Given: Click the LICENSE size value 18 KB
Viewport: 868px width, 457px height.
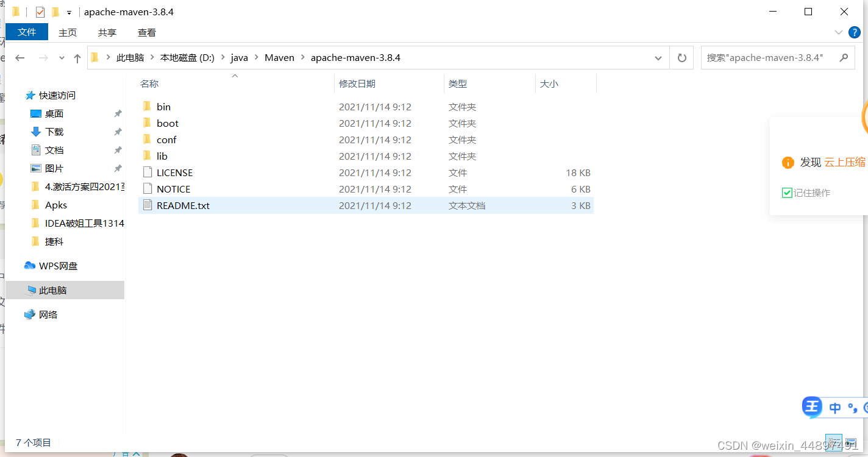Looking at the screenshot, I should coord(578,172).
